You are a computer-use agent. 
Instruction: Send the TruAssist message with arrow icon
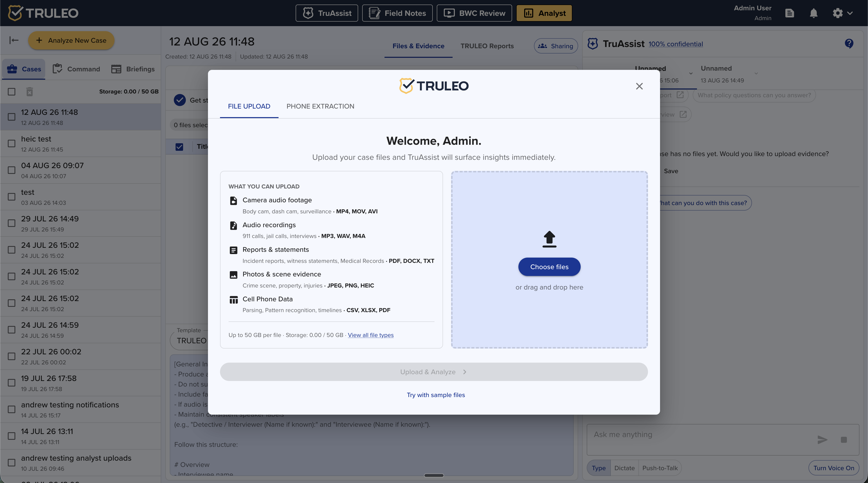click(822, 440)
